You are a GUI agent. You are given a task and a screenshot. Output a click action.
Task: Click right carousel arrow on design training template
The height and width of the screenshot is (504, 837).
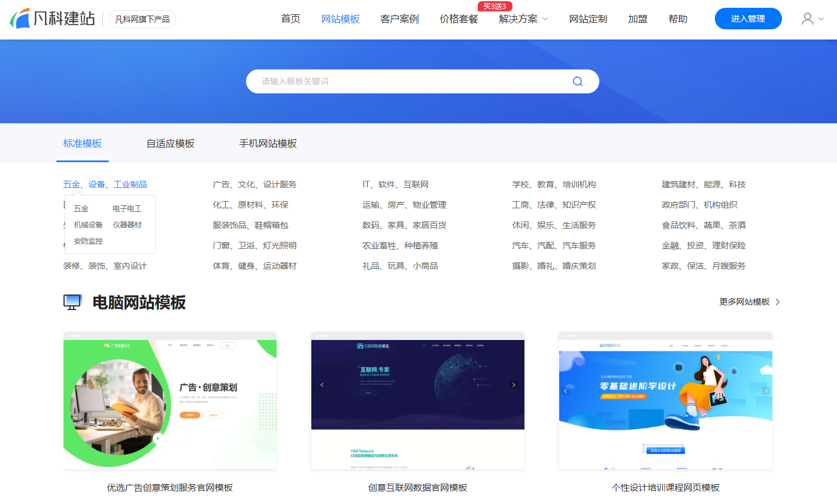(x=766, y=391)
